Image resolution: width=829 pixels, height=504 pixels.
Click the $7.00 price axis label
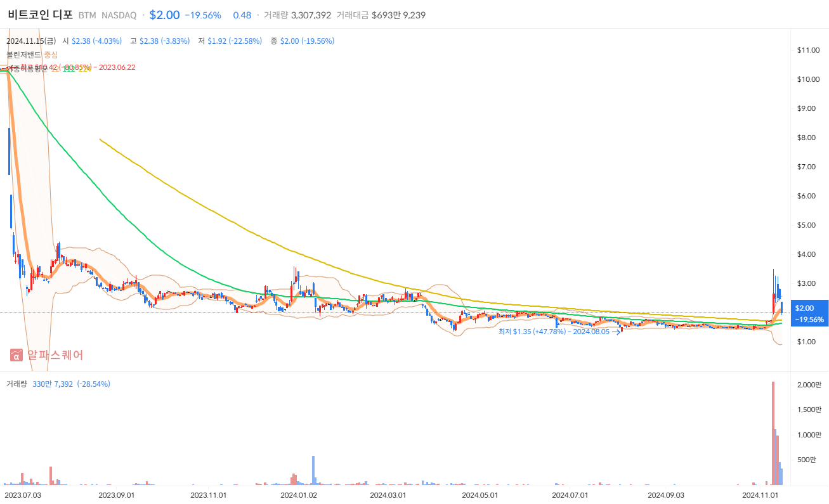point(806,167)
